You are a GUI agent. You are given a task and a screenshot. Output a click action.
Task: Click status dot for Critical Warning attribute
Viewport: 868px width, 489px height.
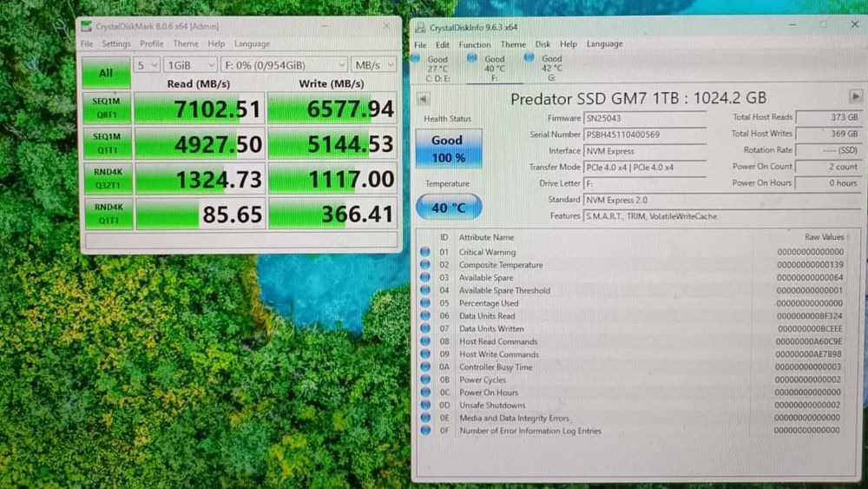425,252
